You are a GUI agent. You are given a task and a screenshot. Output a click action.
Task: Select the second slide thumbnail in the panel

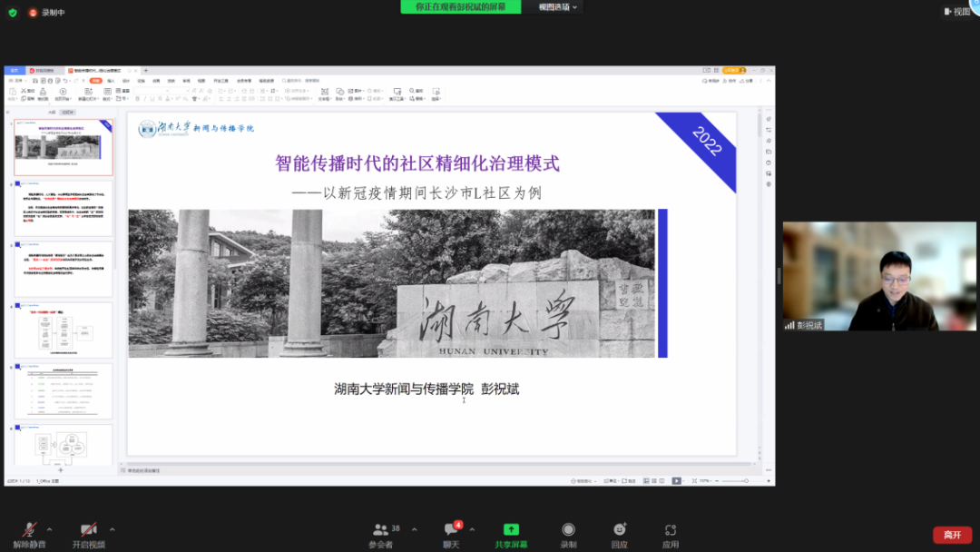tap(64, 208)
